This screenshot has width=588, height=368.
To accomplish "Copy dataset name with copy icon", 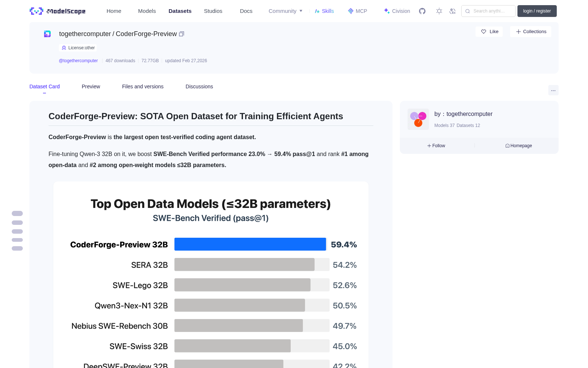I will click(x=182, y=34).
